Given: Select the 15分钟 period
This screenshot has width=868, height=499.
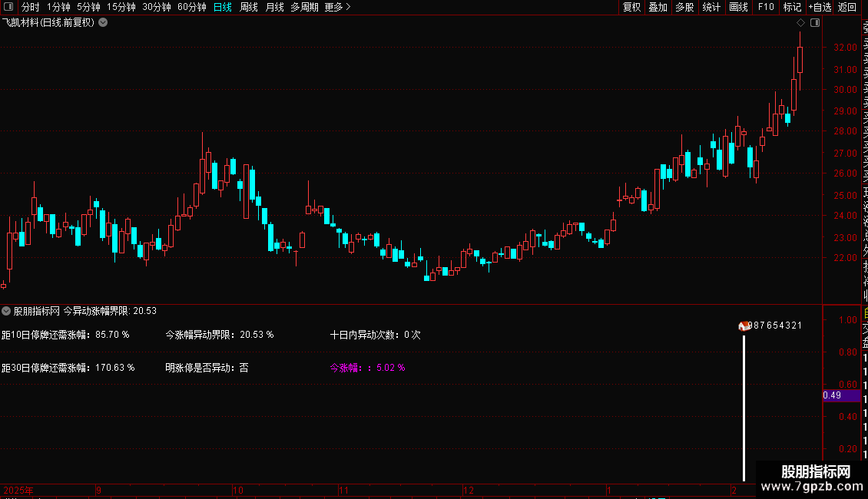Looking at the screenshot, I should coord(121,7).
